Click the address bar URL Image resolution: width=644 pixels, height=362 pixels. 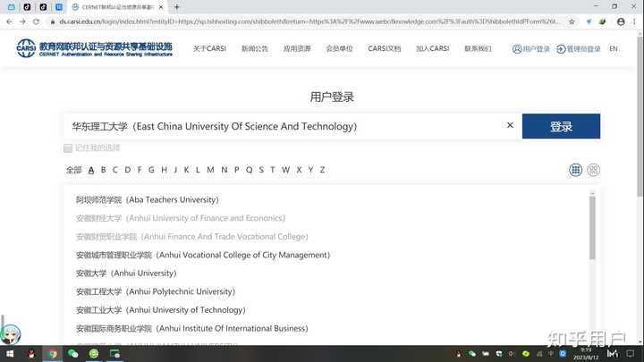[308, 21]
